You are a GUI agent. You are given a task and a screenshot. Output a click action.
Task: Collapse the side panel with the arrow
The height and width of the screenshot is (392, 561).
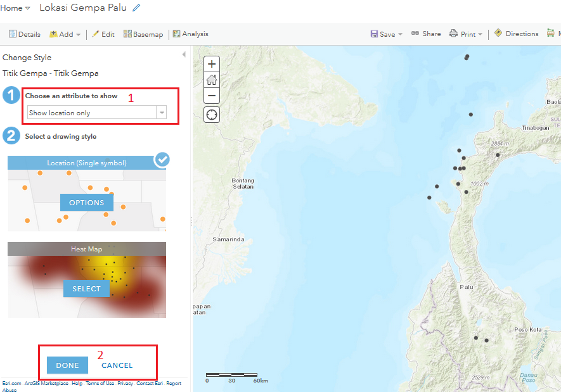tap(184, 54)
